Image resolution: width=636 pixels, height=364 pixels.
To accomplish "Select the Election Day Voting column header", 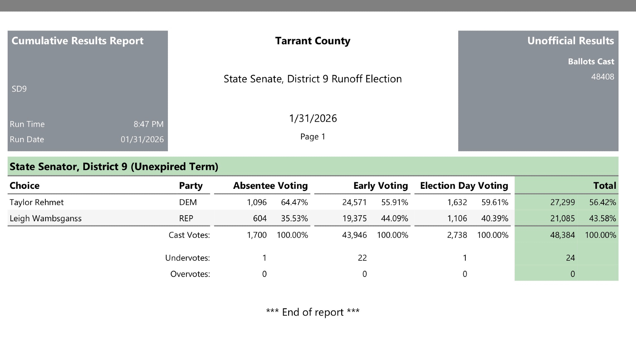I will [464, 186].
